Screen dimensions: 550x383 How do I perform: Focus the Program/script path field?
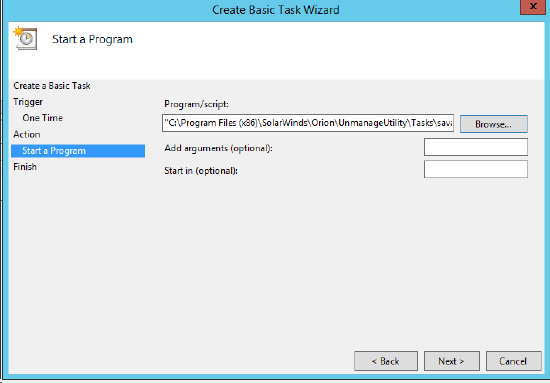tap(308, 123)
